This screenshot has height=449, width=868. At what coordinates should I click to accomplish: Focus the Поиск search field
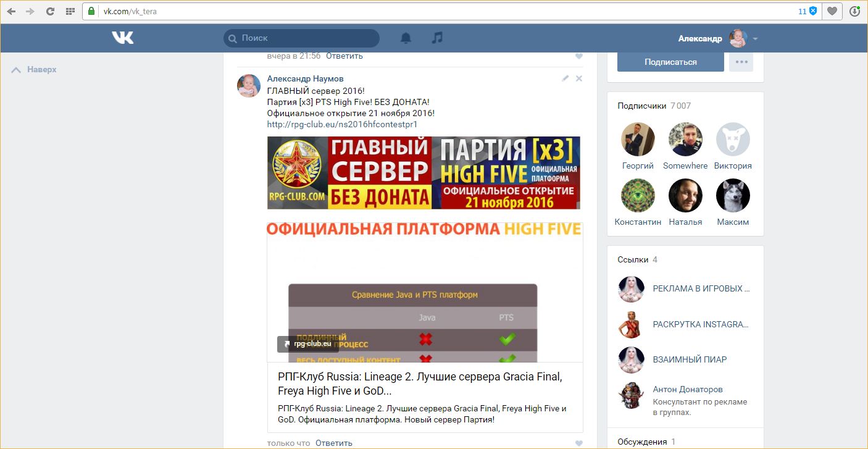pos(301,38)
